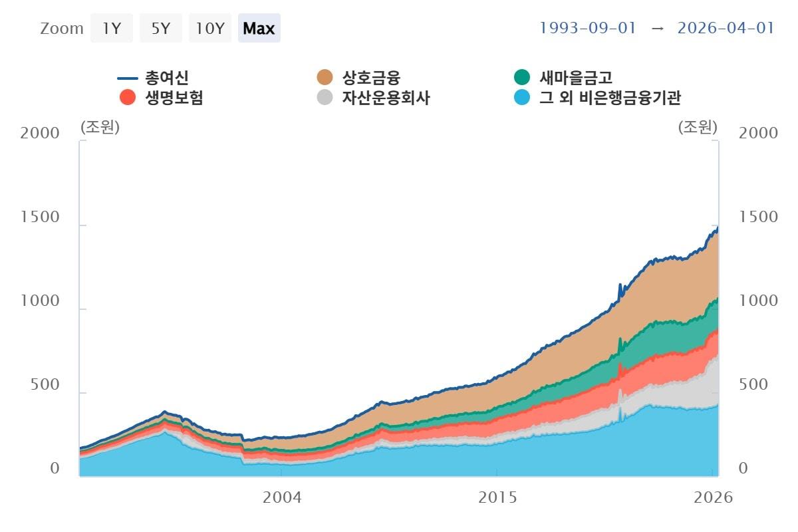Toggle the 생명보험 legend text

point(174,98)
